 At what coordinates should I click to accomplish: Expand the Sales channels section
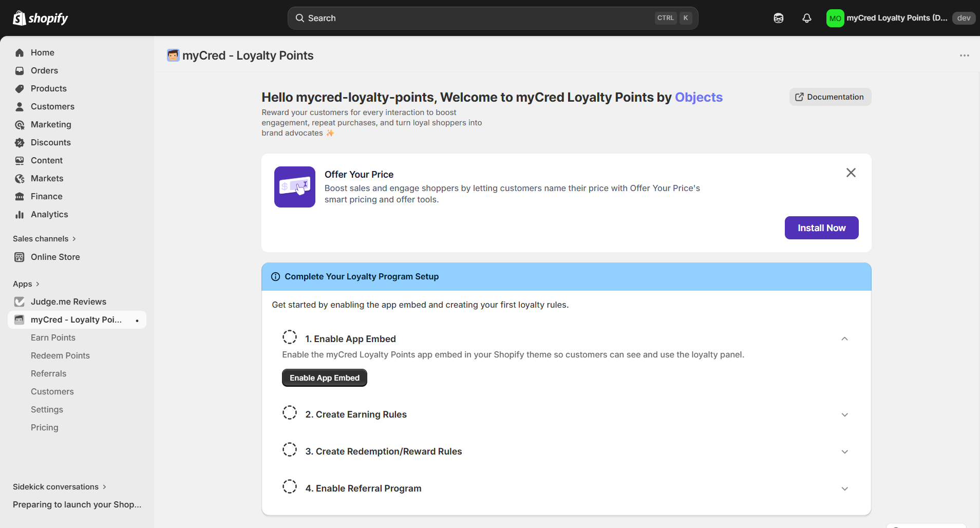click(x=45, y=239)
